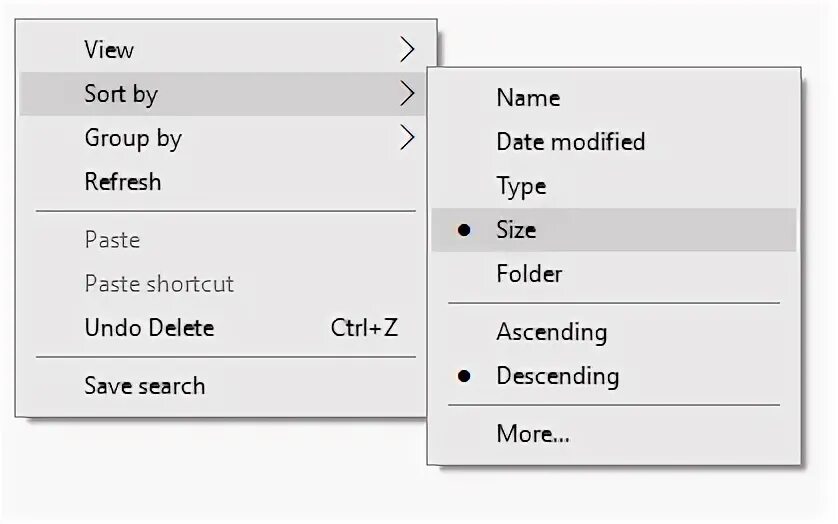Sort items by Folder

[x=529, y=274]
